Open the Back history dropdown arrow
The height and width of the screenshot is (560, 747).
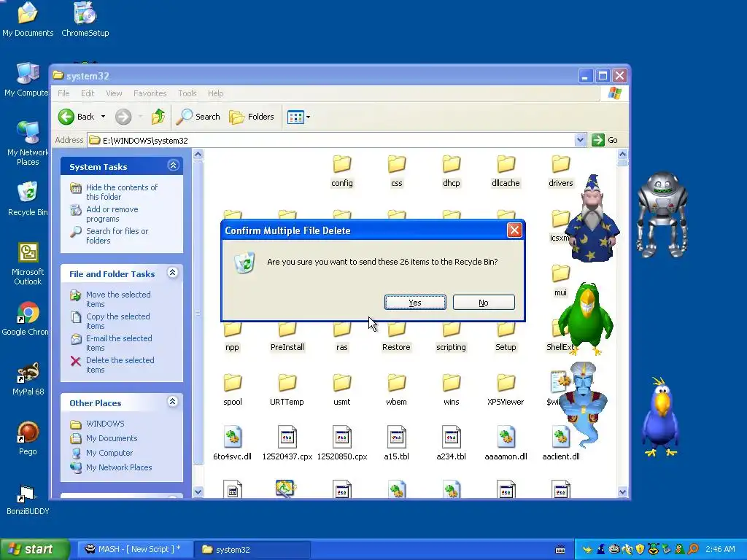coord(103,117)
